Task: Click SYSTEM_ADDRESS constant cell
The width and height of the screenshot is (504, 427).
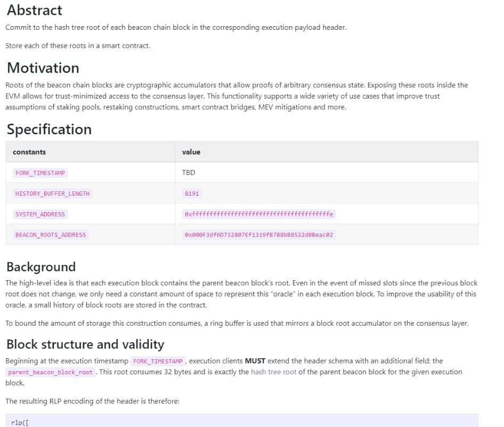Action: point(40,214)
